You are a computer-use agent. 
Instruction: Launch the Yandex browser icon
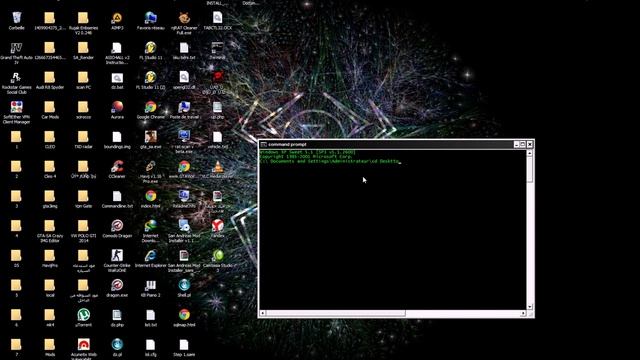tap(218, 226)
